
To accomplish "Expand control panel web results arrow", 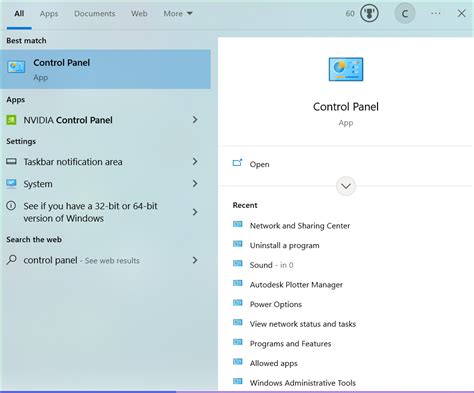I will [x=195, y=260].
